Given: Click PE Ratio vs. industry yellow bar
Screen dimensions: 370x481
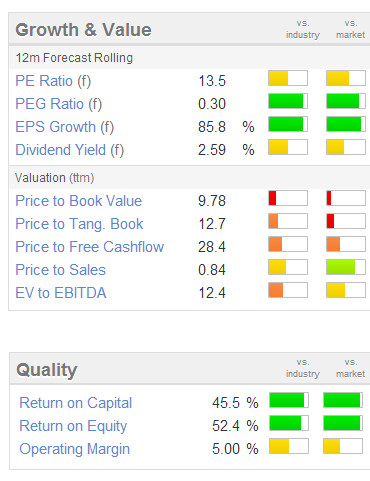Looking at the screenshot, I should click(288, 78).
